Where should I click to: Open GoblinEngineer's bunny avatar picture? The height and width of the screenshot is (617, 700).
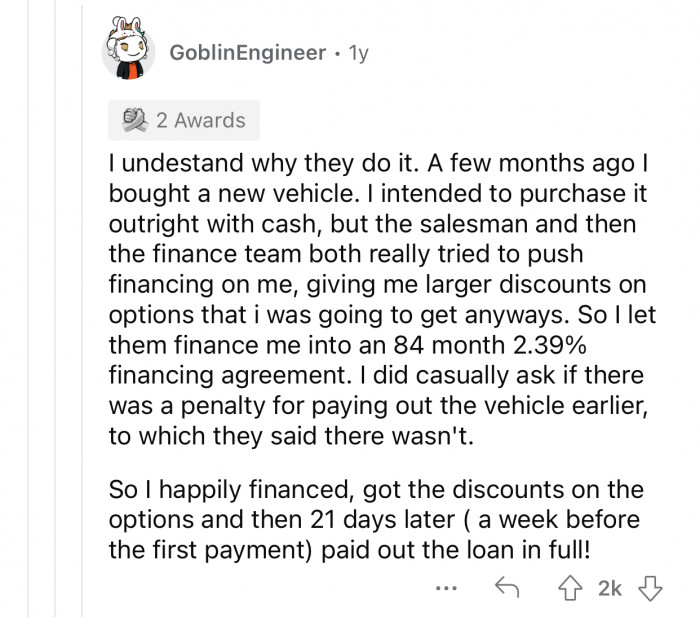click(129, 48)
